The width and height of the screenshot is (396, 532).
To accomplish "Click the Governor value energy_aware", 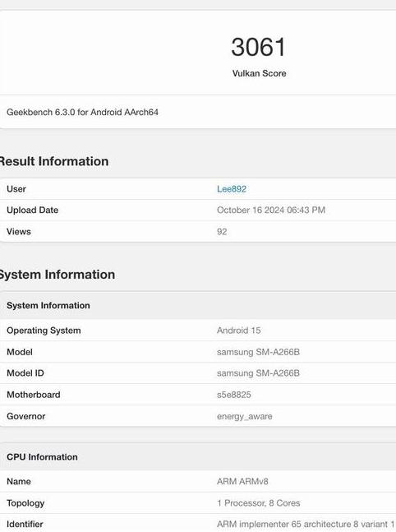I will coord(245,416).
